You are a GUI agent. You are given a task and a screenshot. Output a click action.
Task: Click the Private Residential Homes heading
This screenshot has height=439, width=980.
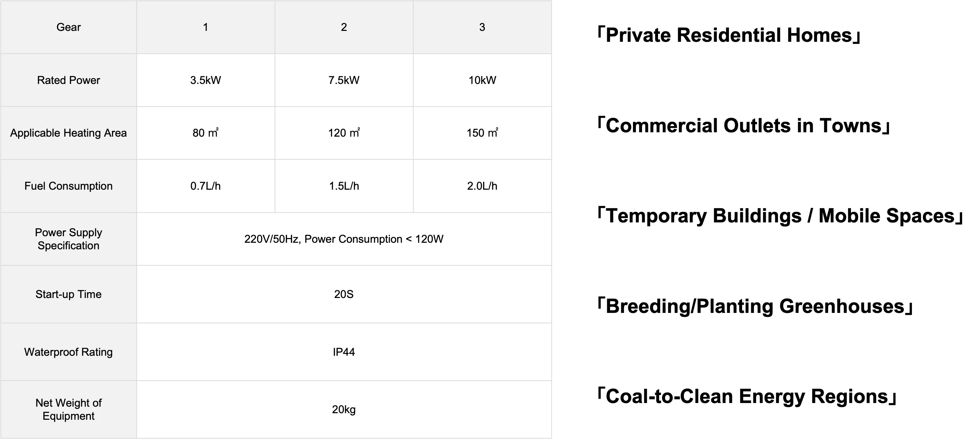(729, 35)
